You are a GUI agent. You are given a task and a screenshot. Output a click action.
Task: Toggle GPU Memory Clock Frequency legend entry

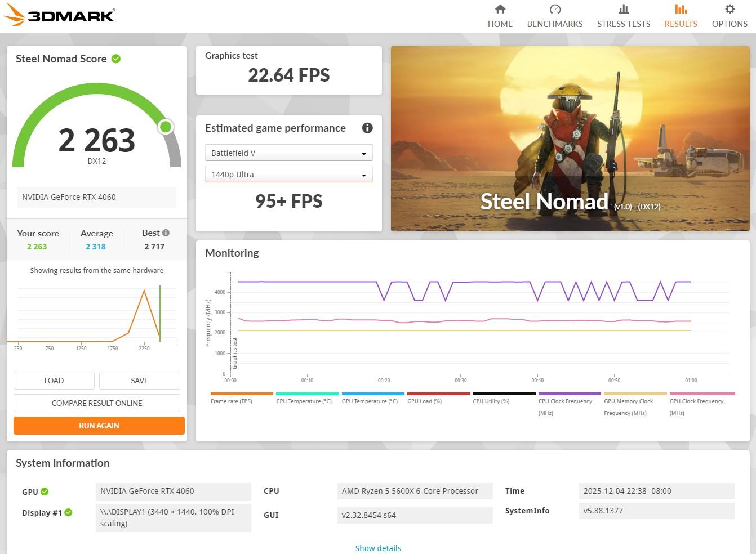click(635, 404)
